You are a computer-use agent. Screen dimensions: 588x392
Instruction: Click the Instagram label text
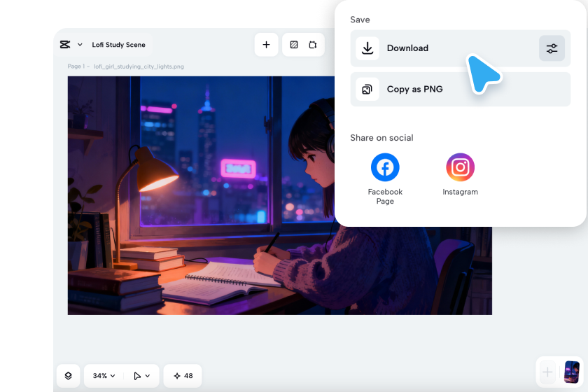[460, 192]
